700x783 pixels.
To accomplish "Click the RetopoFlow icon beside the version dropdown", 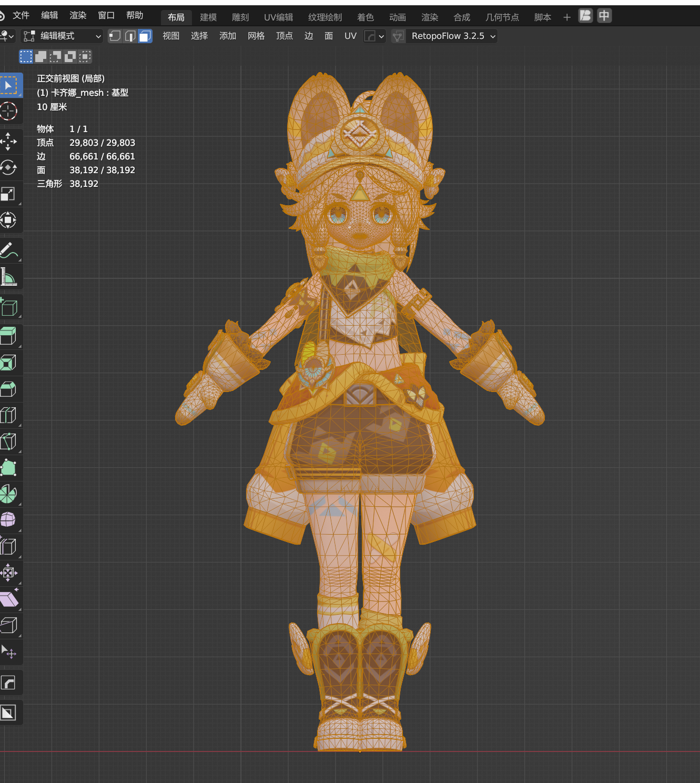I will click(x=398, y=36).
